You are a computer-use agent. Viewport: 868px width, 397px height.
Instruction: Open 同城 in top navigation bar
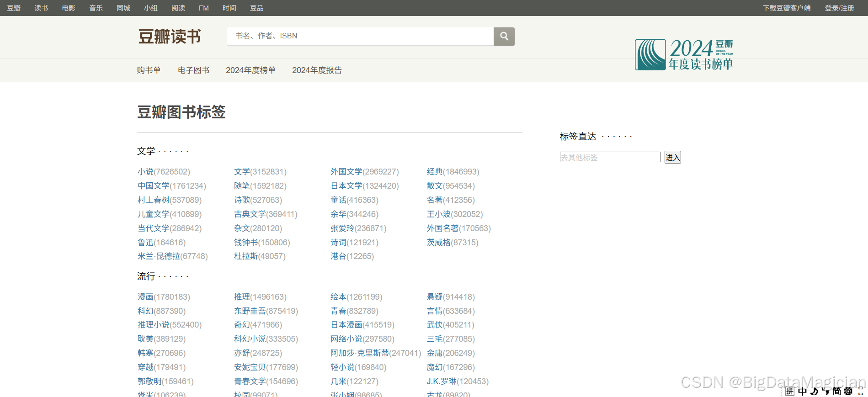(x=123, y=8)
